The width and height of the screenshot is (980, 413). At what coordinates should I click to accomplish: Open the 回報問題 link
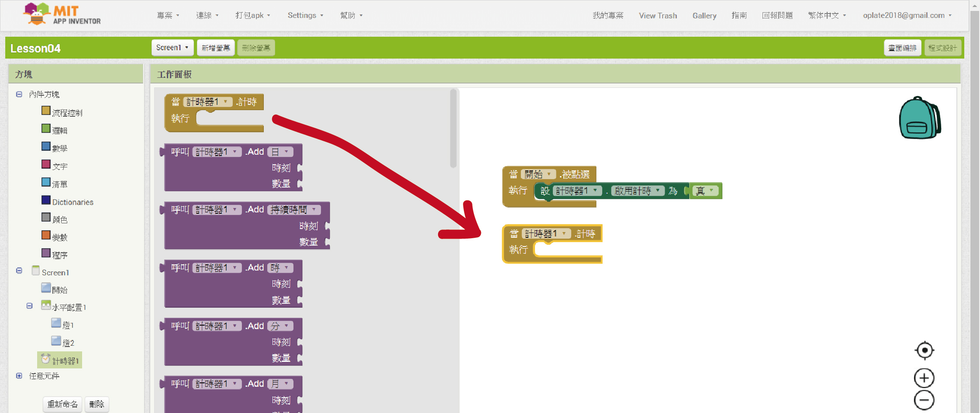777,15
